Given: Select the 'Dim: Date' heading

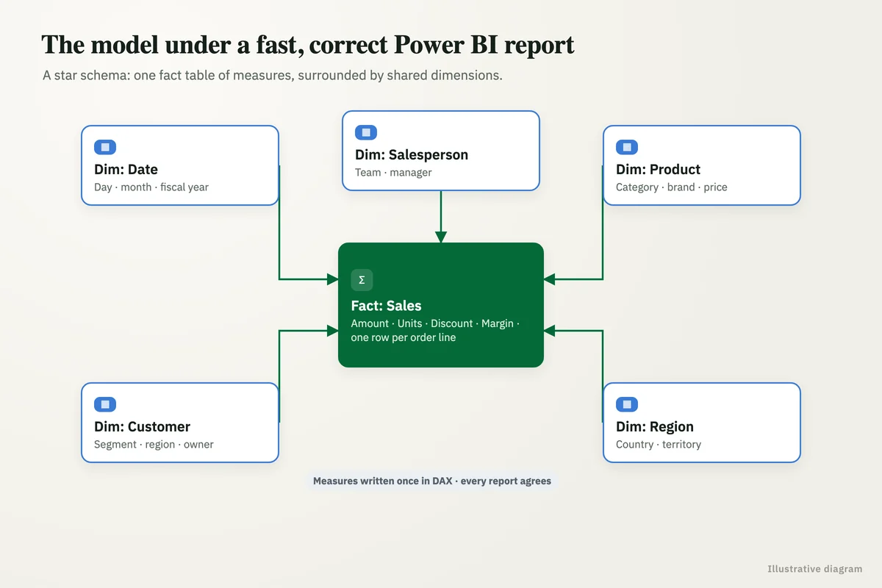Looking at the screenshot, I should coord(126,169).
